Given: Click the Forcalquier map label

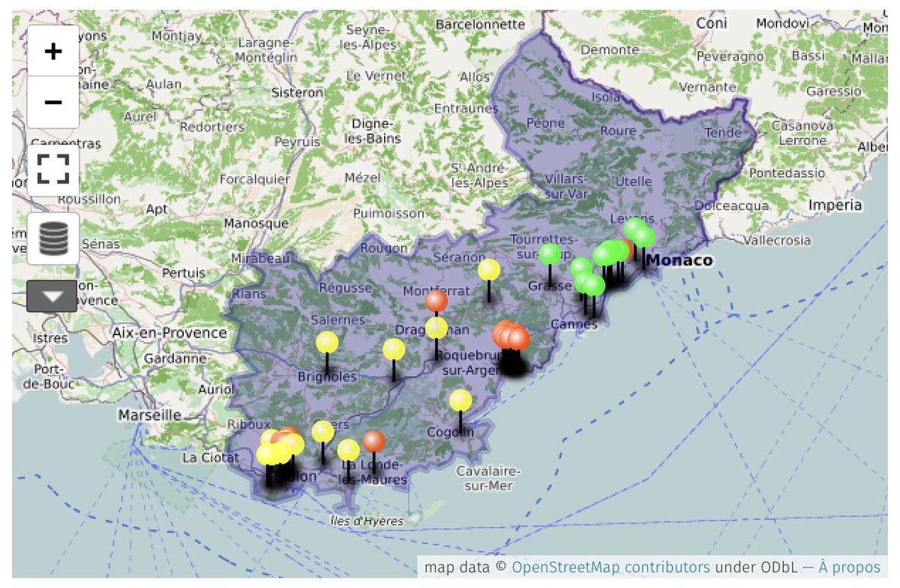Looking at the screenshot, I should [255, 179].
